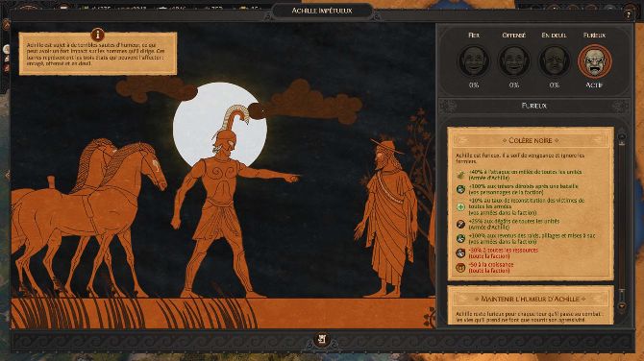This screenshot has width=644, height=361.
Task: Click the Achille Impétueux window title
Action: pos(322,11)
